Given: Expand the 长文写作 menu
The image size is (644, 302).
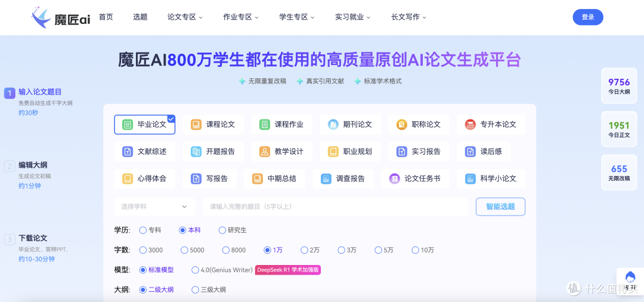Looking at the screenshot, I should [408, 17].
